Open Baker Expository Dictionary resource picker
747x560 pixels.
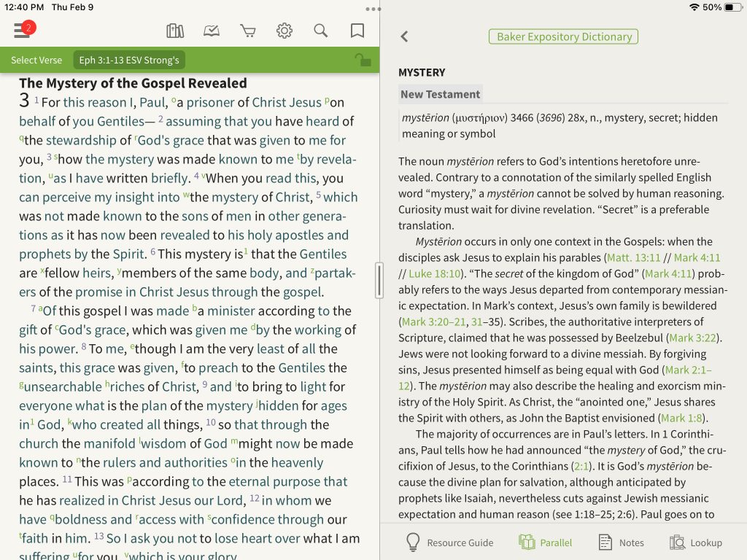(x=564, y=36)
